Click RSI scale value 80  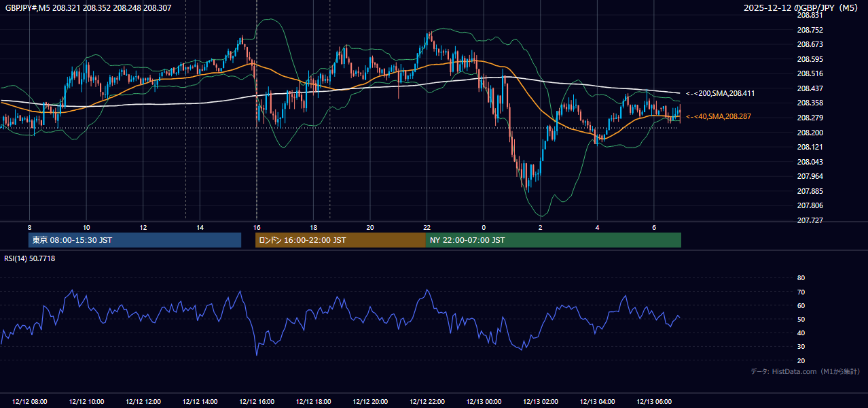pyautogui.click(x=801, y=278)
